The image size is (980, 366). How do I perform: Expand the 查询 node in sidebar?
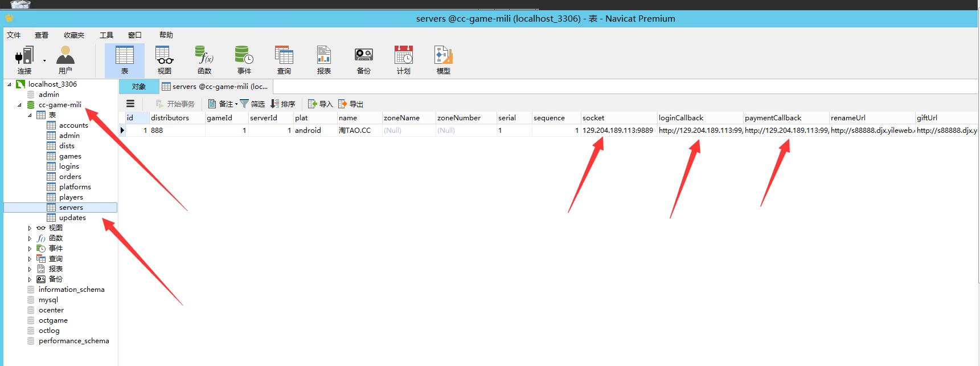pyautogui.click(x=30, y=259)
